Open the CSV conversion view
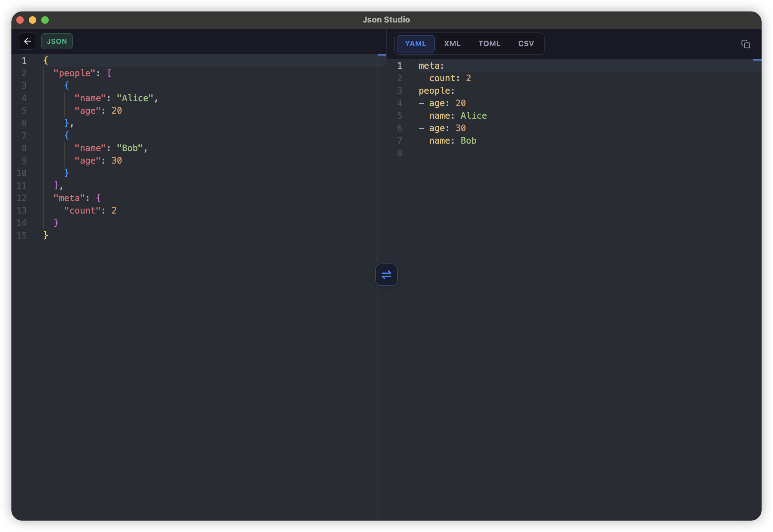The width and height of the screenshot is (773, 532). 526,43
